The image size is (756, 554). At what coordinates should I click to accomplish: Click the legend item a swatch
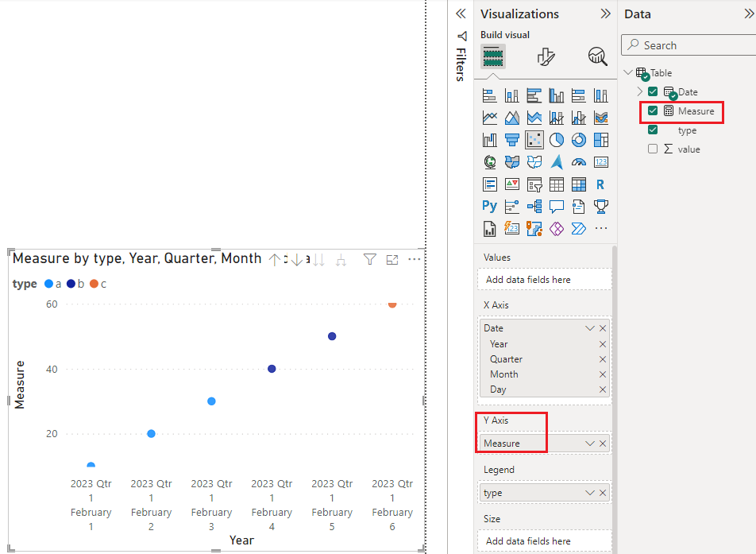click(48, 284)
